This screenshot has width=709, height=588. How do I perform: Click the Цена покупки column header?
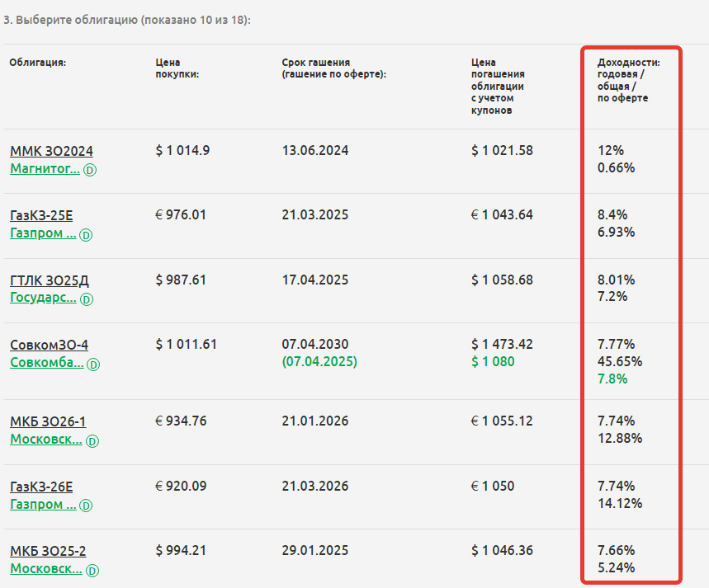tap(177, 68)
